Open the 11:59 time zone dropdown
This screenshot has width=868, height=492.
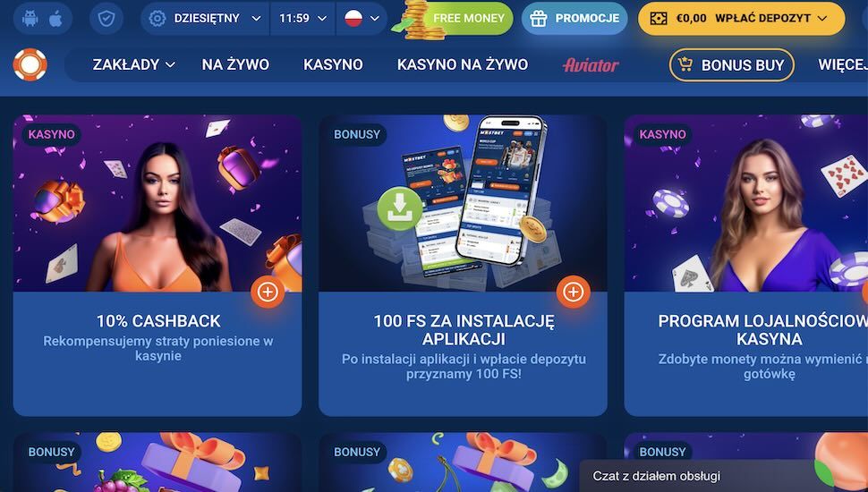pyautogui.click(x=302, y=18)
